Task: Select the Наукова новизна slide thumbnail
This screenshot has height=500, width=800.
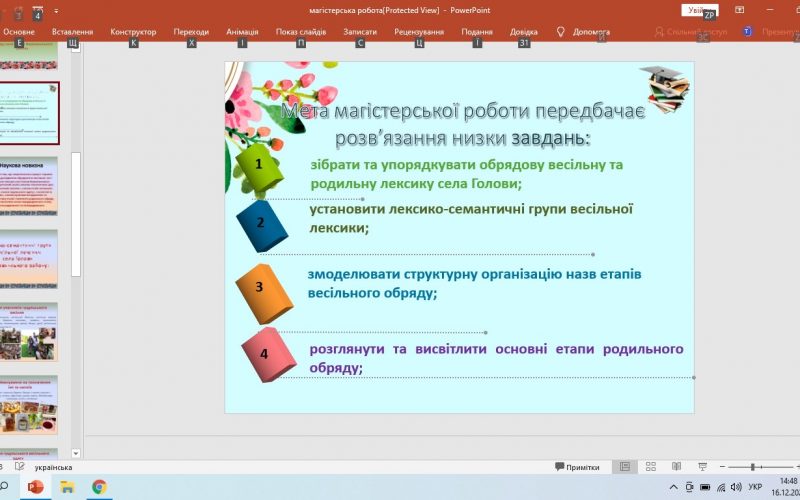Action: point(29,186)
